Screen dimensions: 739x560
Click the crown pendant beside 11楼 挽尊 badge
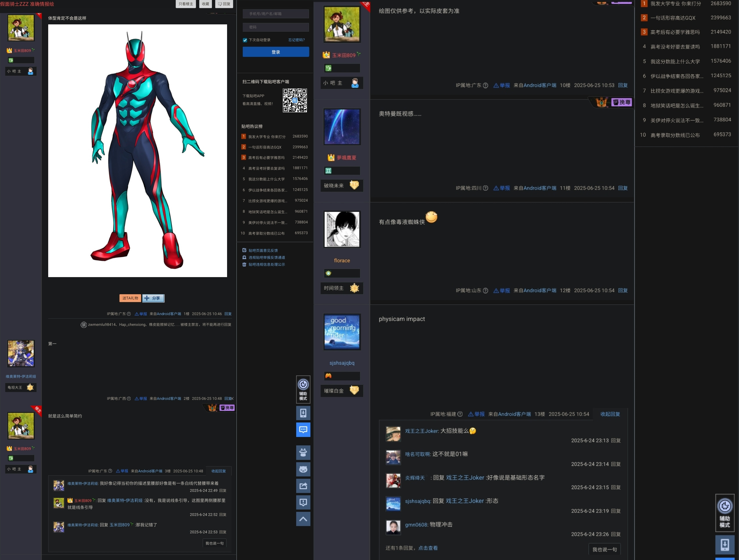click(602, 102)
